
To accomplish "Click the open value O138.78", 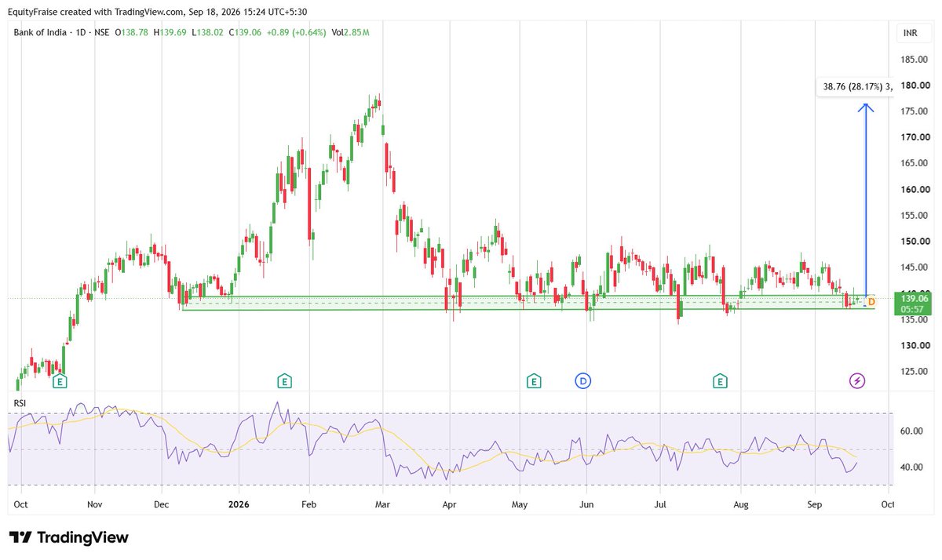I will pos(133,33).
